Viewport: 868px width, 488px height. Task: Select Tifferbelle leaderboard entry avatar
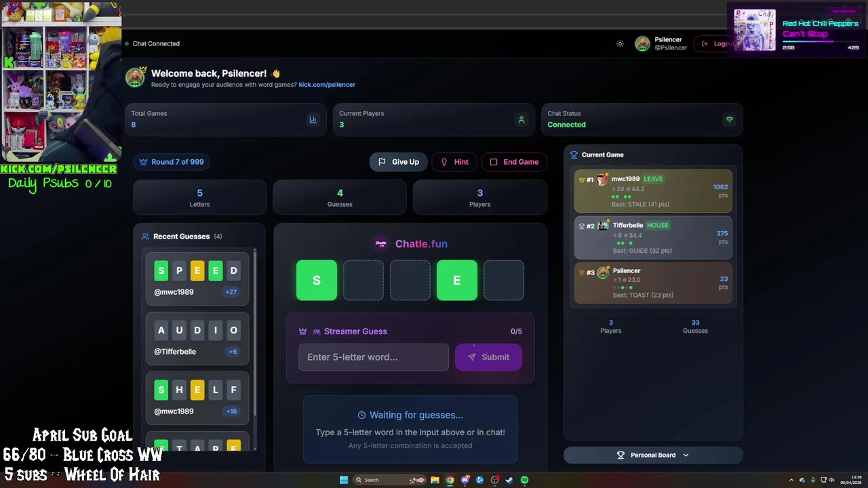(x=603, y=226)
